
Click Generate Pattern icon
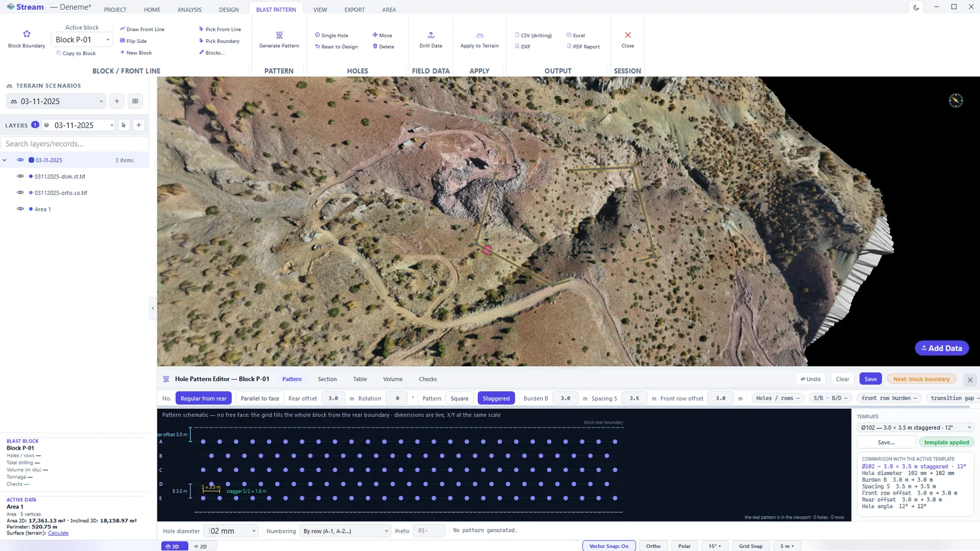(279, 36)
